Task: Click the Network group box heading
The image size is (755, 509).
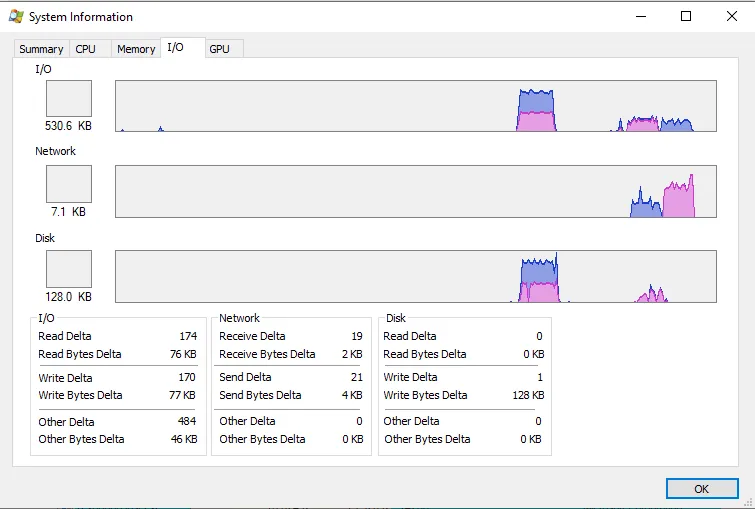Action: pyautogui.click(x=239, y=318)
